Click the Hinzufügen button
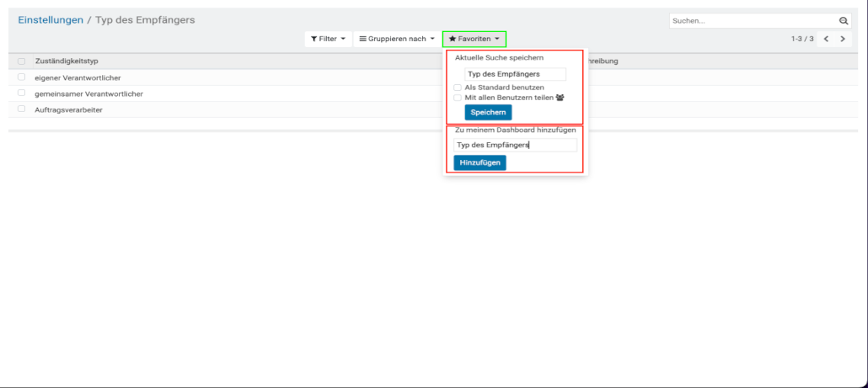Screen dimensions: 868x388 click(480, 162)
